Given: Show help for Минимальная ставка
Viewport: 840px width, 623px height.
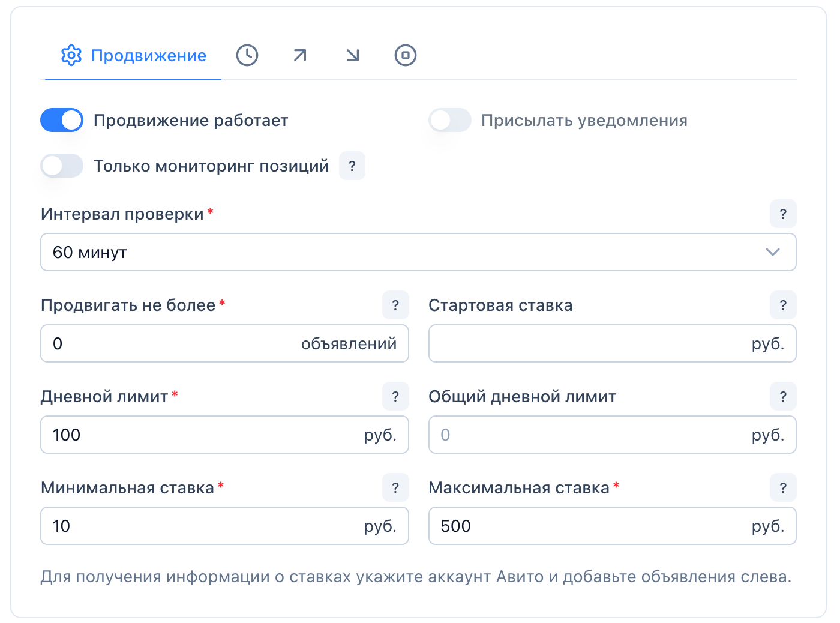Looking at the screenshot, I should (395, 487).
